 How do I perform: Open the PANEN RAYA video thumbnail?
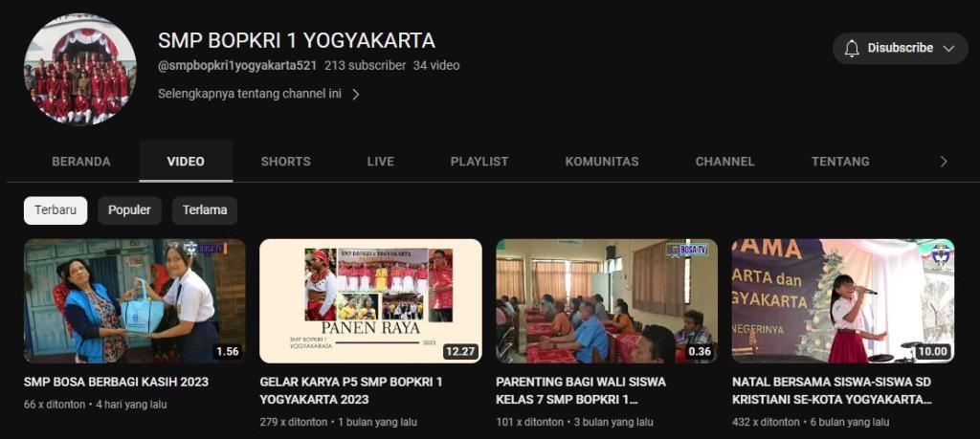370,301
